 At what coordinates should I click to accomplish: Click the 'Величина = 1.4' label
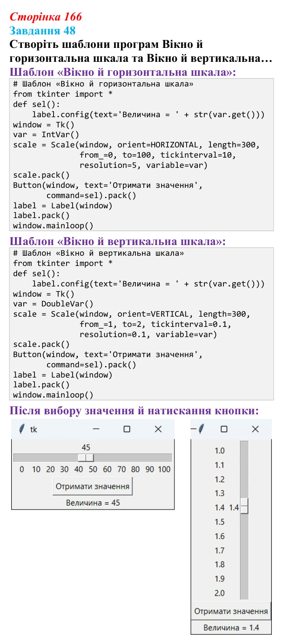pyautogui.click(x=231, y=628)
